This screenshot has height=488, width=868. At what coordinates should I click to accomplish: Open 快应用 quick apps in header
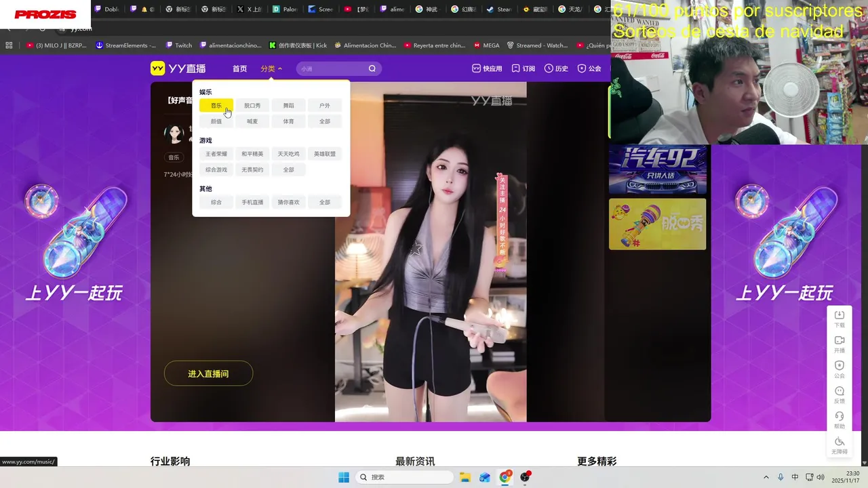point(487,68)
